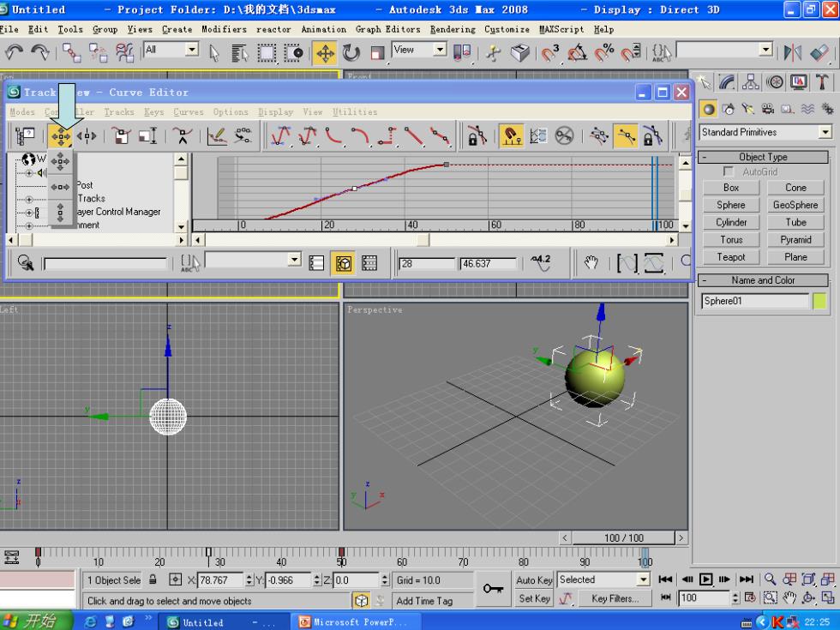Select the Cameras category icon
840x630 pixels.
point(768,110)
